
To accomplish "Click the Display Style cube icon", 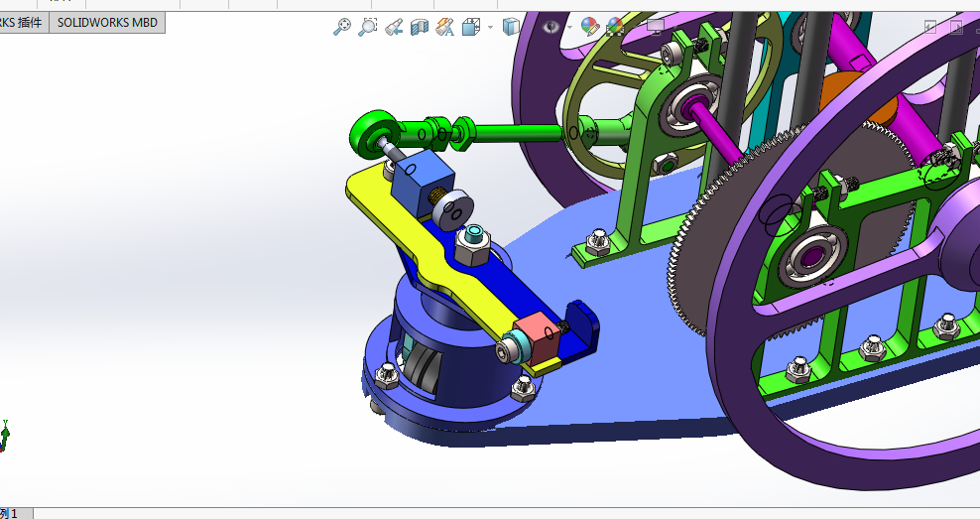I will pos(511,27).
